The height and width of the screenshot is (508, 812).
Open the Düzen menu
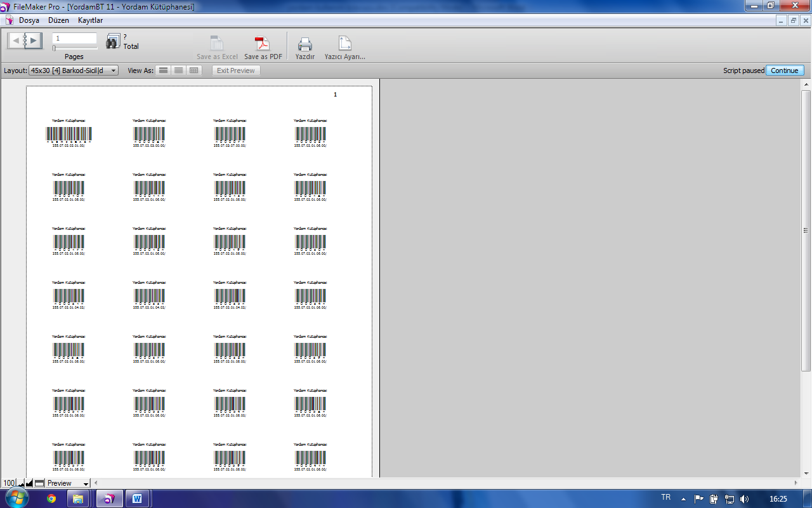(x=58, y=20)
